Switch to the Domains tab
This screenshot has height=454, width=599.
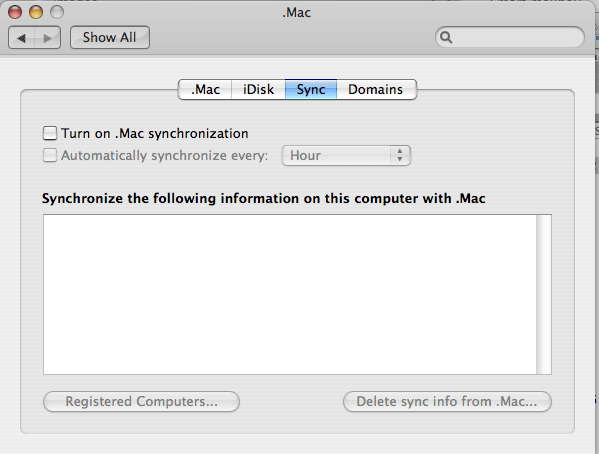[376, 89]
